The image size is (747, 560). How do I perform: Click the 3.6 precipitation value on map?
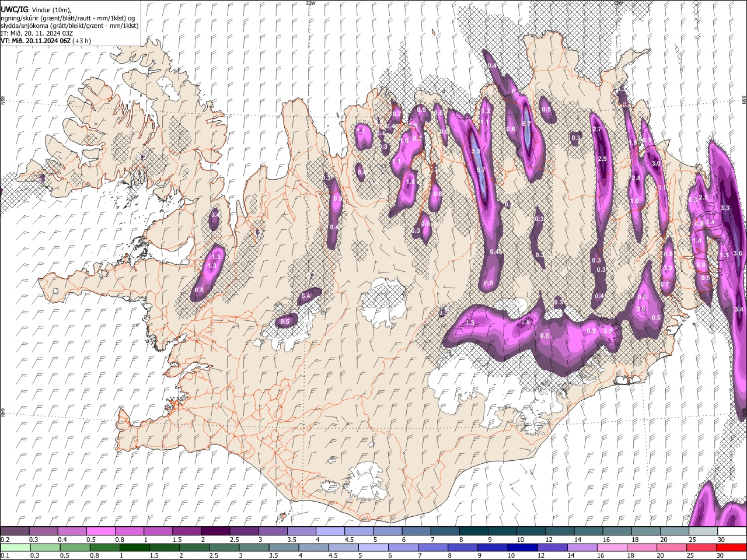coord(738,253)
